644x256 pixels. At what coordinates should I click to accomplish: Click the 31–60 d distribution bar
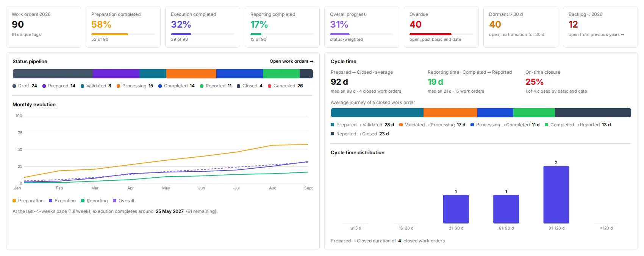[456, 209]
